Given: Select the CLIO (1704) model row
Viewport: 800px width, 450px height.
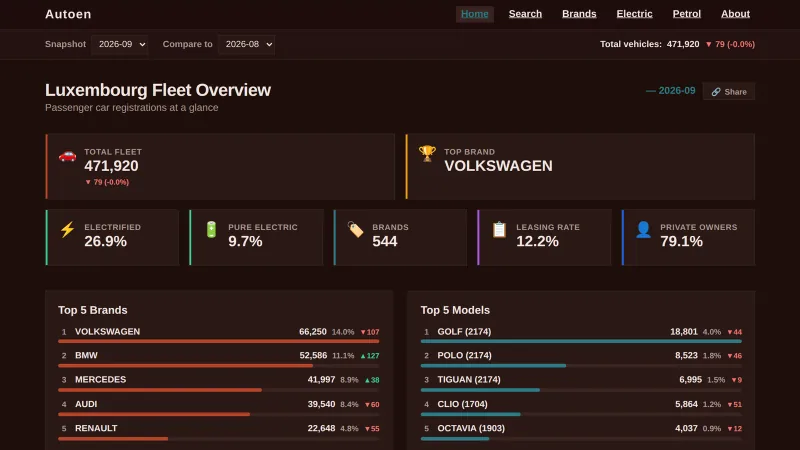Looking at the screenshot, I should [x=581, y=408].
